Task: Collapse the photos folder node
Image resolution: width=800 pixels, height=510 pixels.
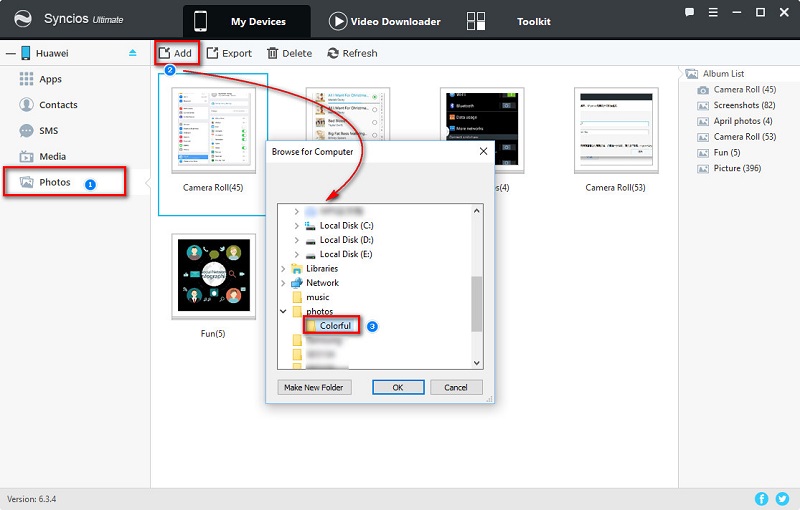Action: (x=283, y=311)
